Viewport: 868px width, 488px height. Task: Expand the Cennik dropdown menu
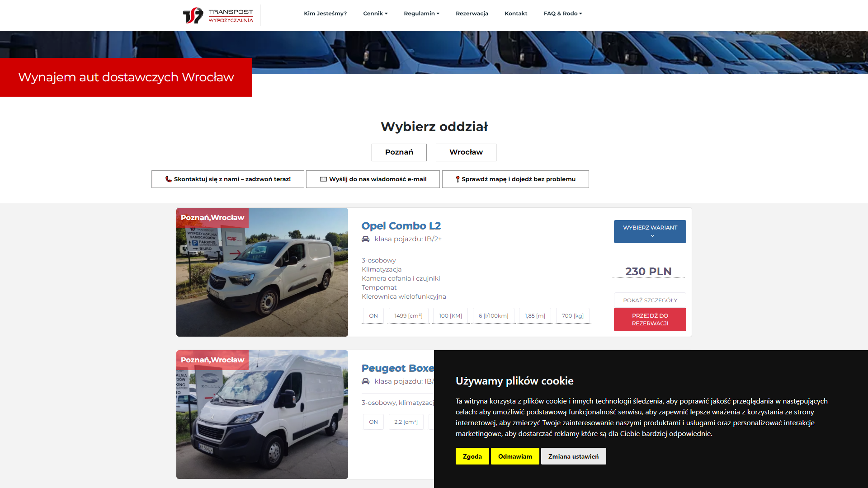pos(375,14)
